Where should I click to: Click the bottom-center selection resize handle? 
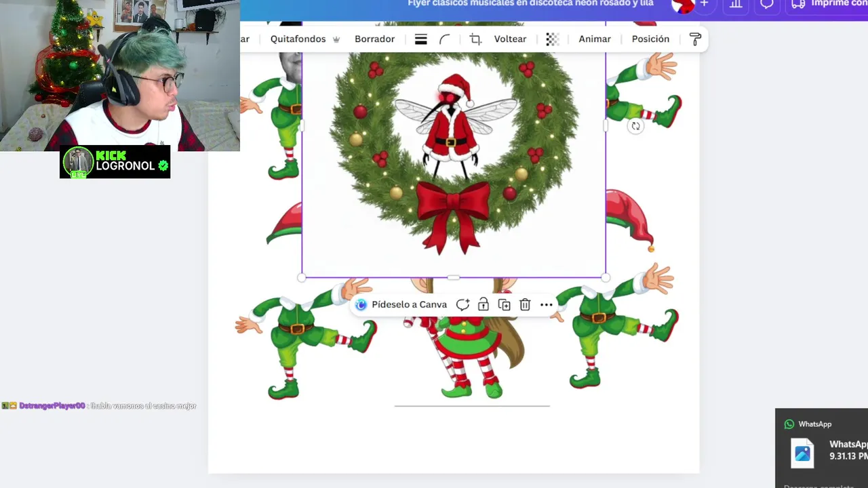(454, 277)
